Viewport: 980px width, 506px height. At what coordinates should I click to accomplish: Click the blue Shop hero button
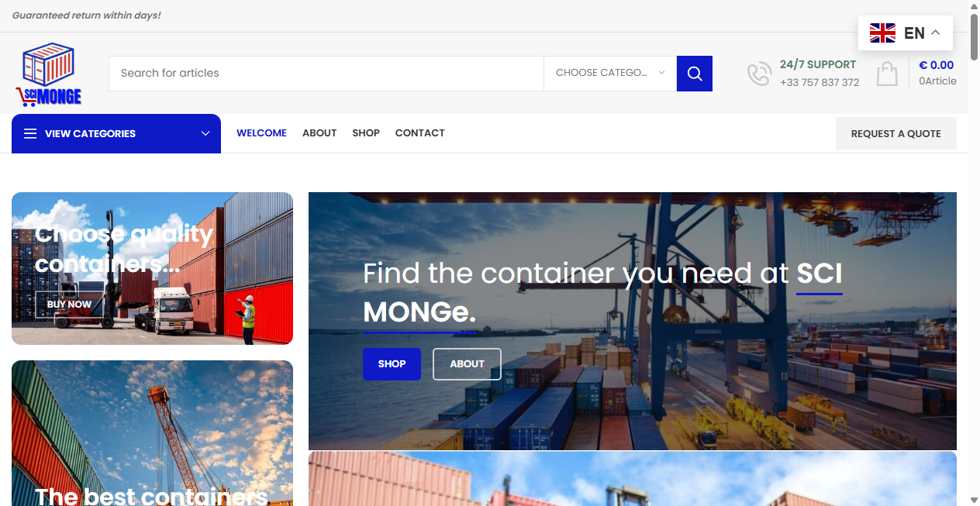pyautogui.click(x=392, y=364)
